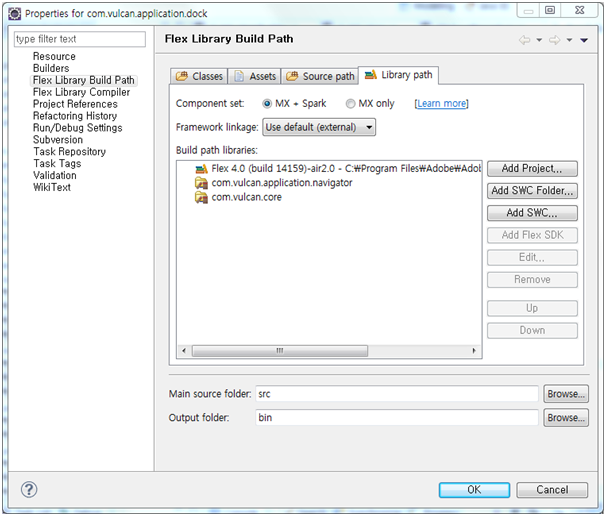This screenshot has width=606, height=516.
Task: Click the Flex 4.0 SDK library icon
Action: [x=201, y=169]
